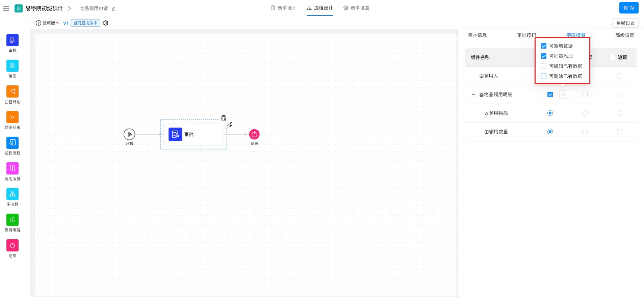Image resolution: width=644 pixels, height=297 pixels.
Task: Delete the node using trash icon
Action: click(224, 118)
